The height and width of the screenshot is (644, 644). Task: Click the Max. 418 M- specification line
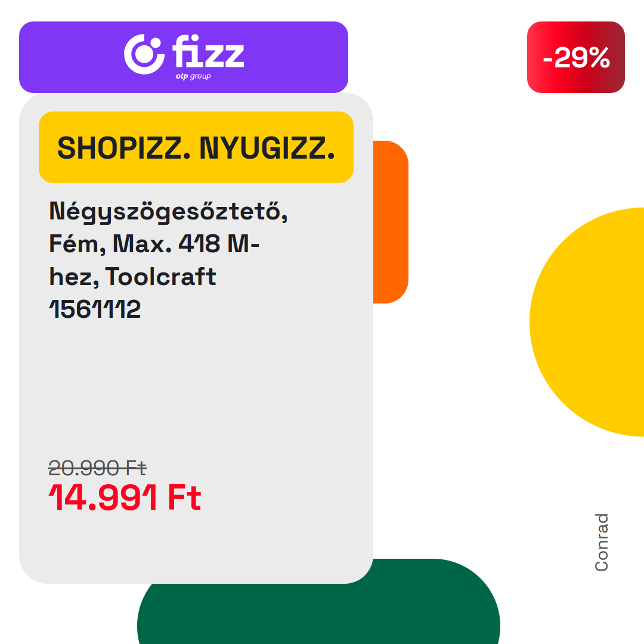[186, 243]
